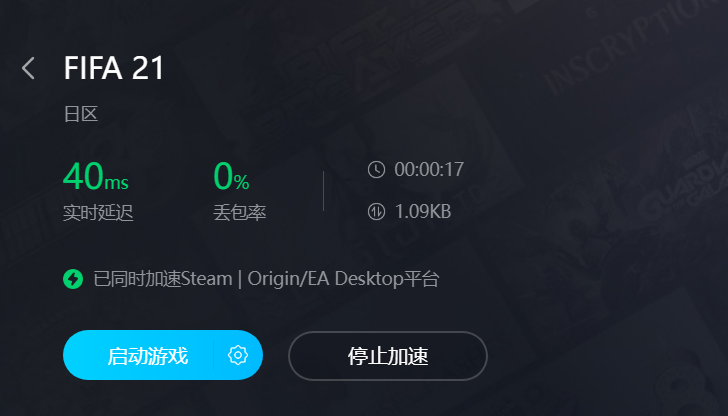The image size is (728, 416).
Task: Click the 1.09KB traffic value
Action: point(423,212)
